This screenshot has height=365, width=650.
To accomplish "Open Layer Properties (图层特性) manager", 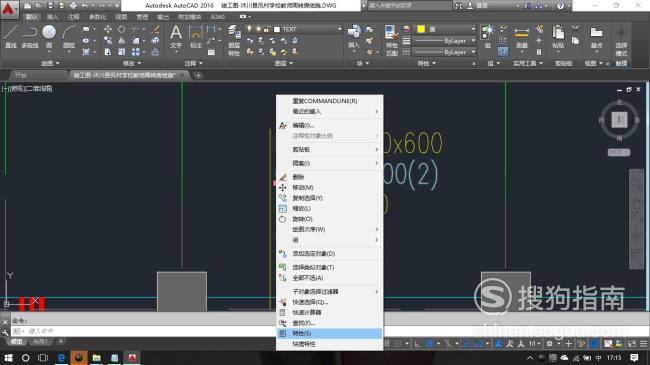I will click(x=234, y=40).
